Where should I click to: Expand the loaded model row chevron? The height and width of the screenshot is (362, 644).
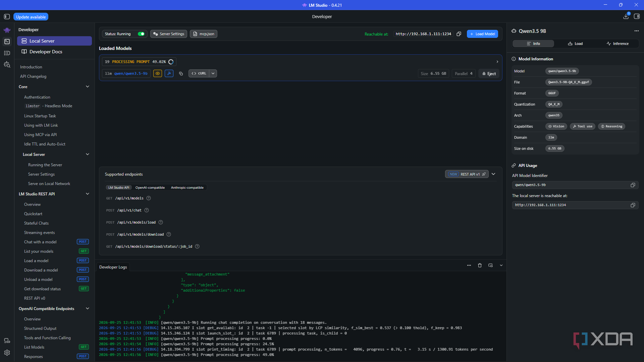point(497,62)
